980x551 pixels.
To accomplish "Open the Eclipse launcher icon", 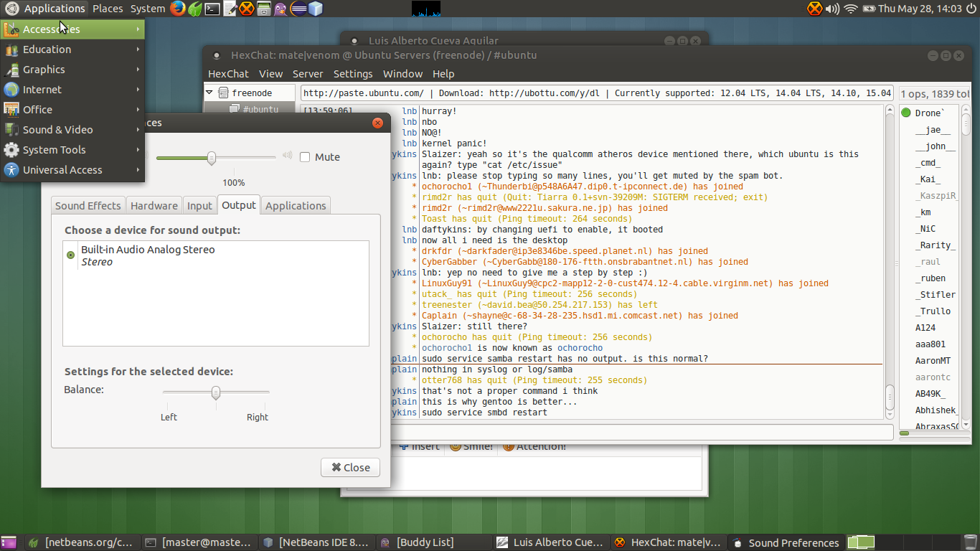I will (x=298, y=9).
